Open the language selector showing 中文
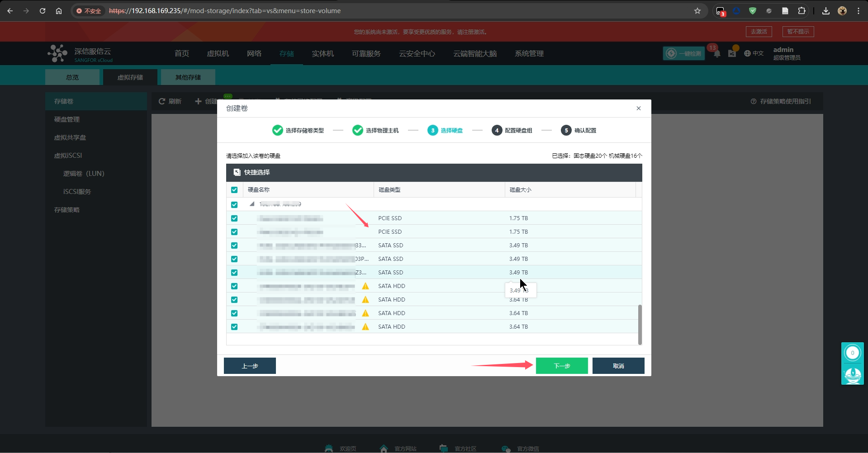The image size is (868, 453). pyautogui.click(x=754, y=53)
